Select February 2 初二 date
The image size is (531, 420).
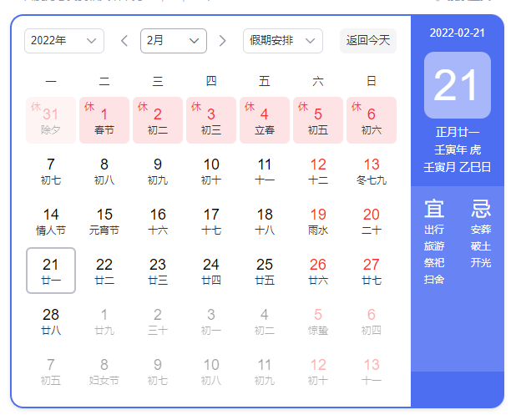pyautogui.click(x=158, y=120)
